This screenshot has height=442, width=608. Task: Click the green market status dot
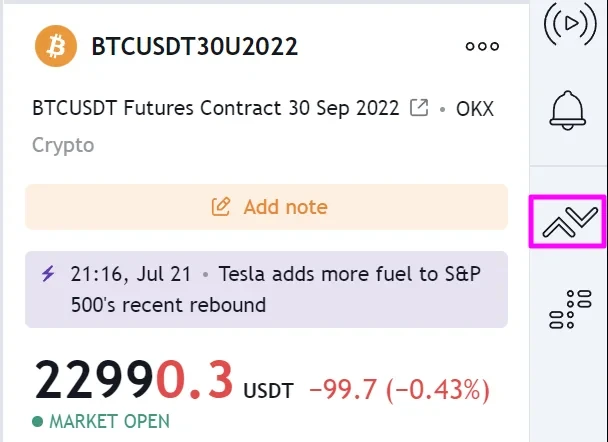[x=38, y=421]
